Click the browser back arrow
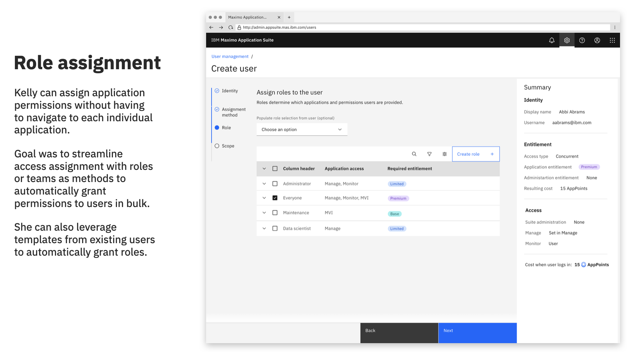Image resolution: width=644 pixels, height=358 pixels. pyautogui.click(x=211, y=27)
